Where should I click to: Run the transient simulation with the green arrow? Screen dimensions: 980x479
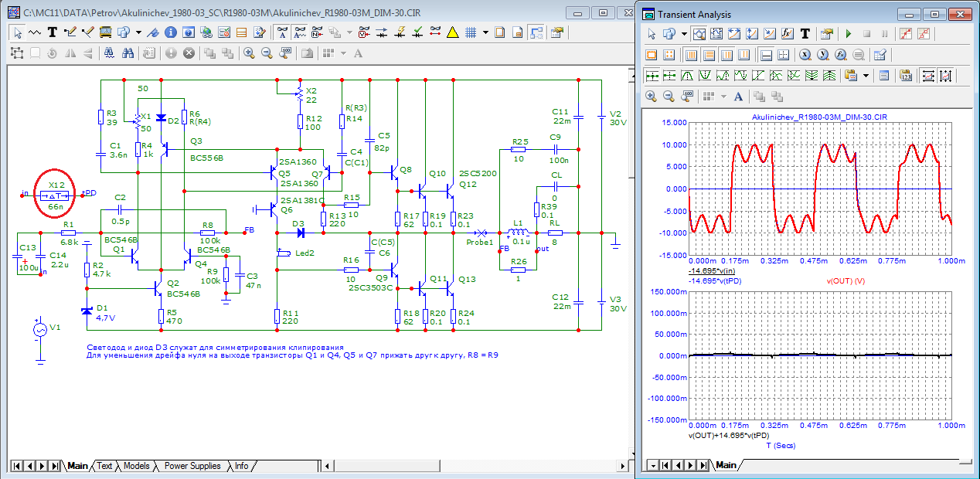pos(848,34)
